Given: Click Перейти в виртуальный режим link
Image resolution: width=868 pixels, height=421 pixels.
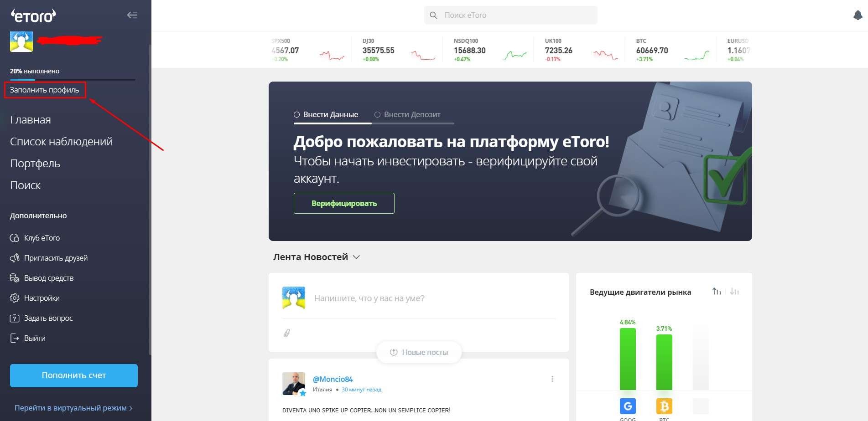Looking at the screenshot, I should (x=73, y=408).
